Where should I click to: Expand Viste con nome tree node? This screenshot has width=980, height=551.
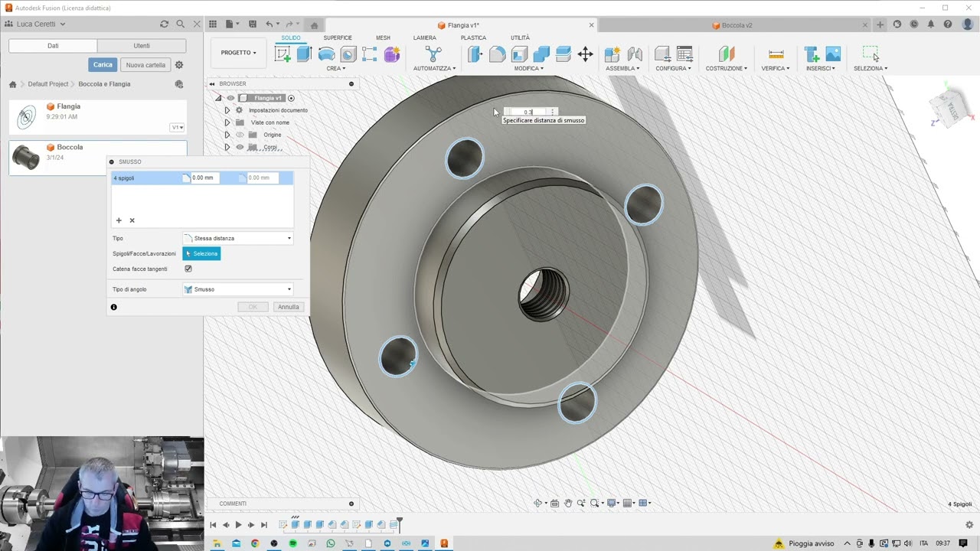click(x=227, y=122)
